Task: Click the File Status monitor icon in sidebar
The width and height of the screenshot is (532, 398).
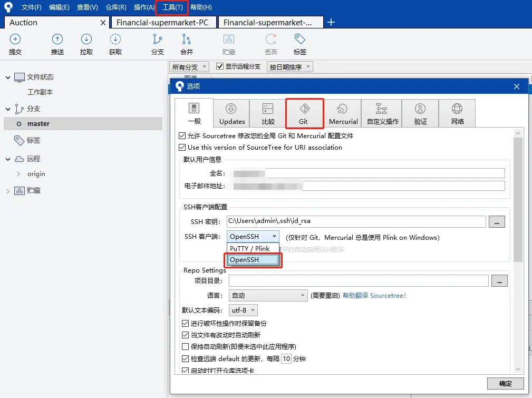Action: (20, 77)
